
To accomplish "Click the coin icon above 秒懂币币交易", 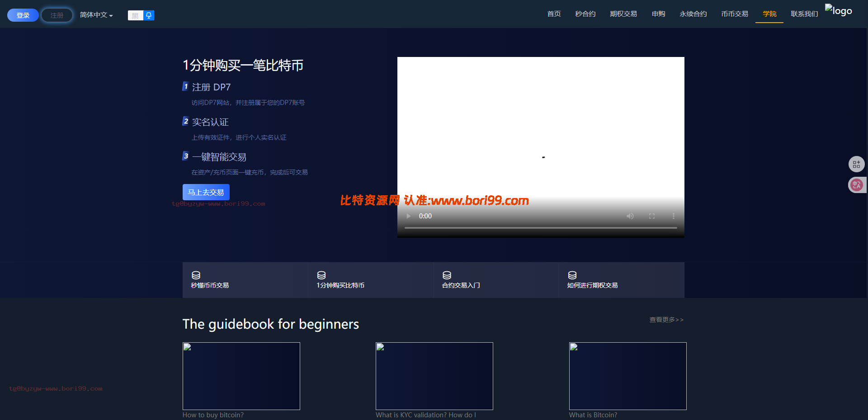I will [196, 275].
